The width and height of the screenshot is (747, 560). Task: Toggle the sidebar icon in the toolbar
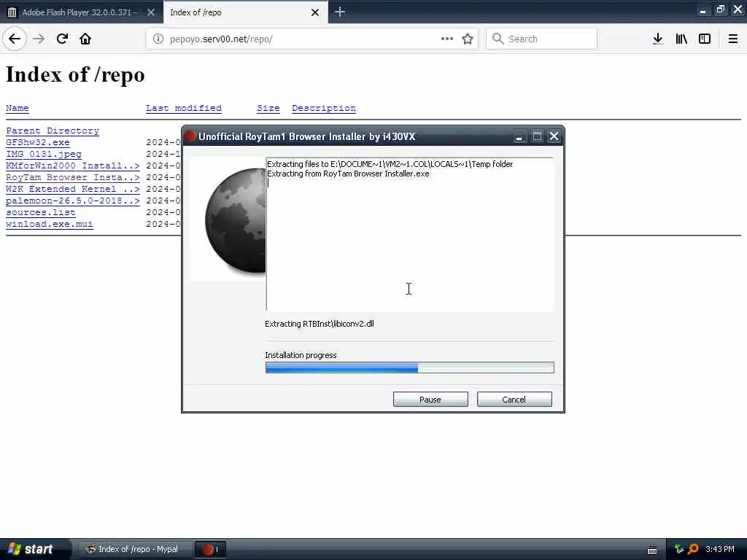click(x=705, y=39)
